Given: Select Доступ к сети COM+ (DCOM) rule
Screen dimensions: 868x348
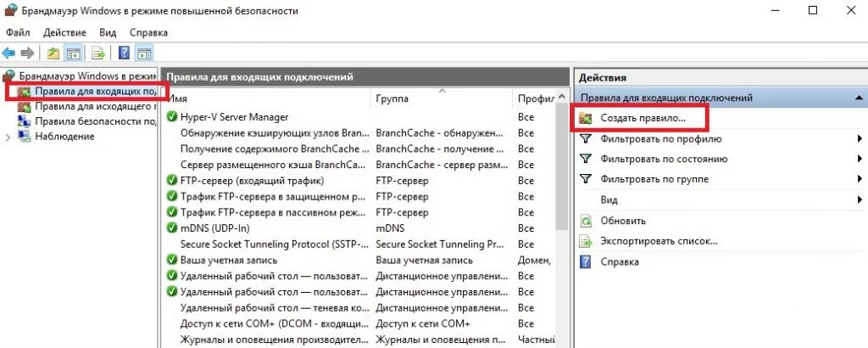Looking at the screenshot, I should pos(275,323).
